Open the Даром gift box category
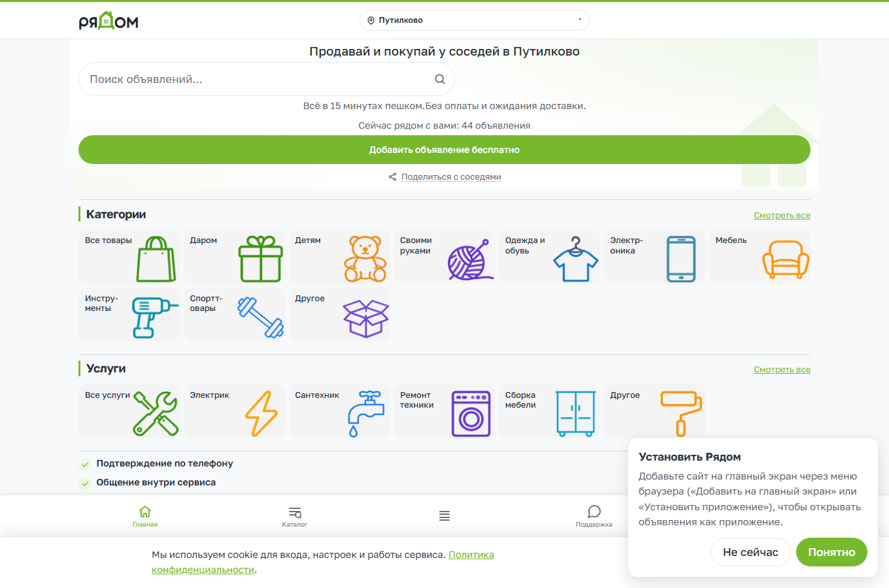The image size is (889, 588). (x=234, y=256)
